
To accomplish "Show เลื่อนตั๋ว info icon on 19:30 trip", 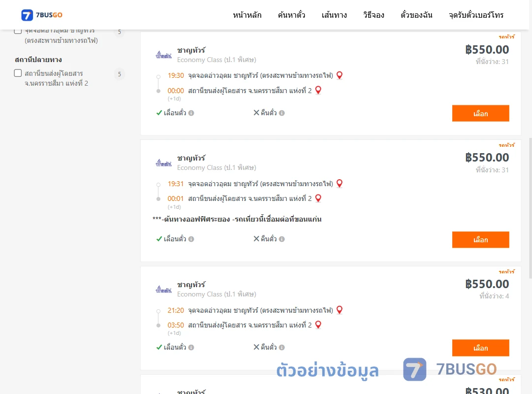I will [x=191, y=113].
